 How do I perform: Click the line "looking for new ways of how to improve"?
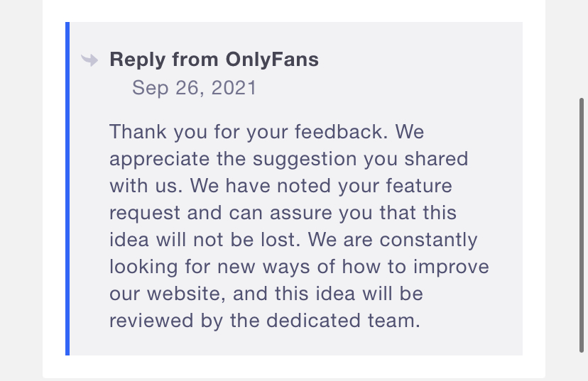click(x=299, y=267)
